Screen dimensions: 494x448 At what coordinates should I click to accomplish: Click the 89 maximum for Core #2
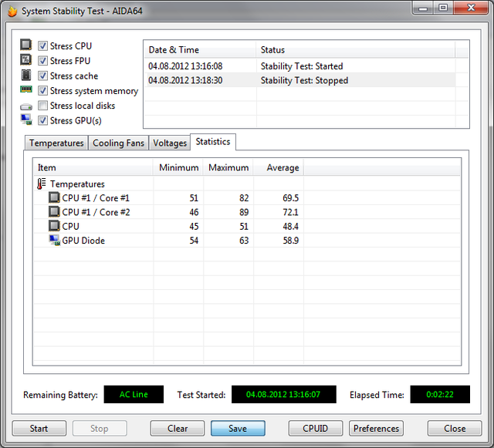244,212
